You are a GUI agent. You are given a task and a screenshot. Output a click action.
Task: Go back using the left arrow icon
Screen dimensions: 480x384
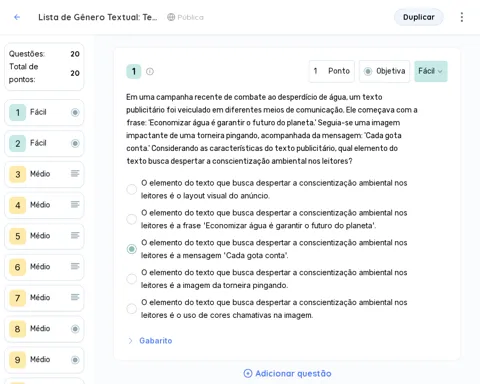tap(17, 17)
